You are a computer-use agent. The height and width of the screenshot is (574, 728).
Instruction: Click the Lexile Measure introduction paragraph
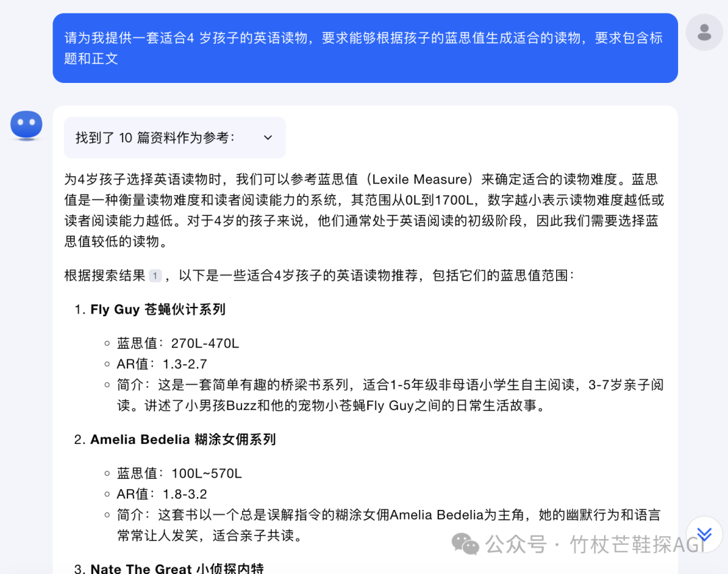click(365, 210)
